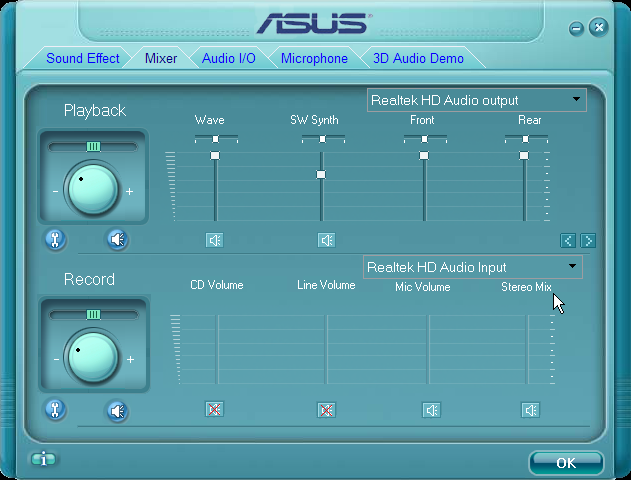Click Front balance slider
The width and height of the screenshot is (631, 480).
click(x=425, y=139)
